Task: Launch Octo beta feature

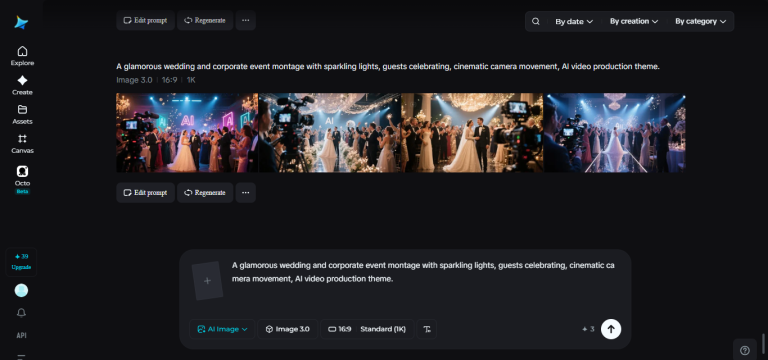Action: (22, 179)
